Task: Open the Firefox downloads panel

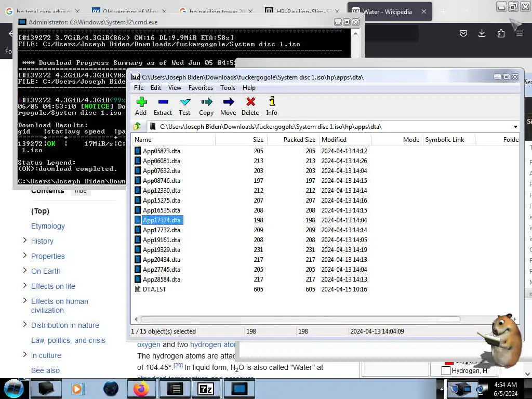Action: click(482, 33)
